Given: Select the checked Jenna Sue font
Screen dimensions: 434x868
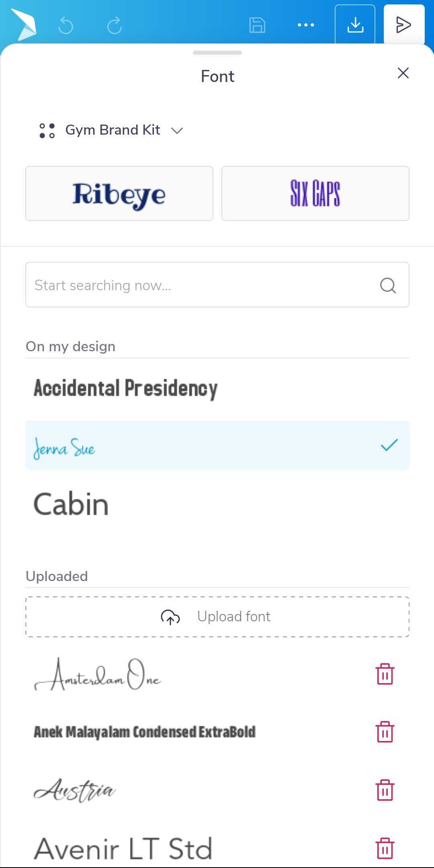Looking at the screenshot, I should click(217, 445).
